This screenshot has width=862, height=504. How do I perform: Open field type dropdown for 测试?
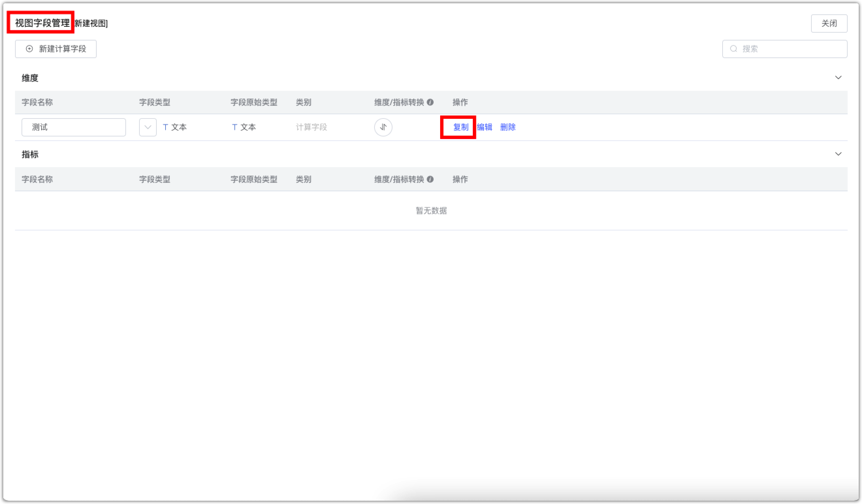pyautogui.click(x=148, y=127)
